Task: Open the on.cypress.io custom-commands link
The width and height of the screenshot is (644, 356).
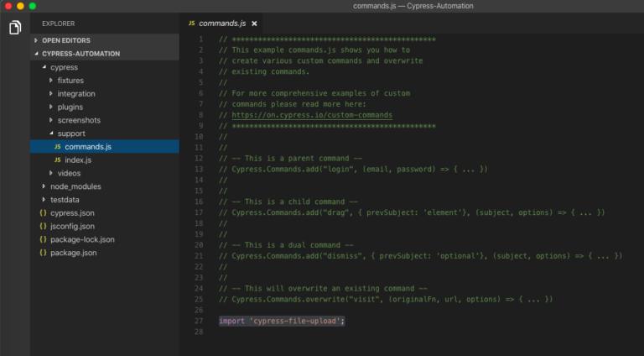Action: pyautogui.click(x=312, y=115)
